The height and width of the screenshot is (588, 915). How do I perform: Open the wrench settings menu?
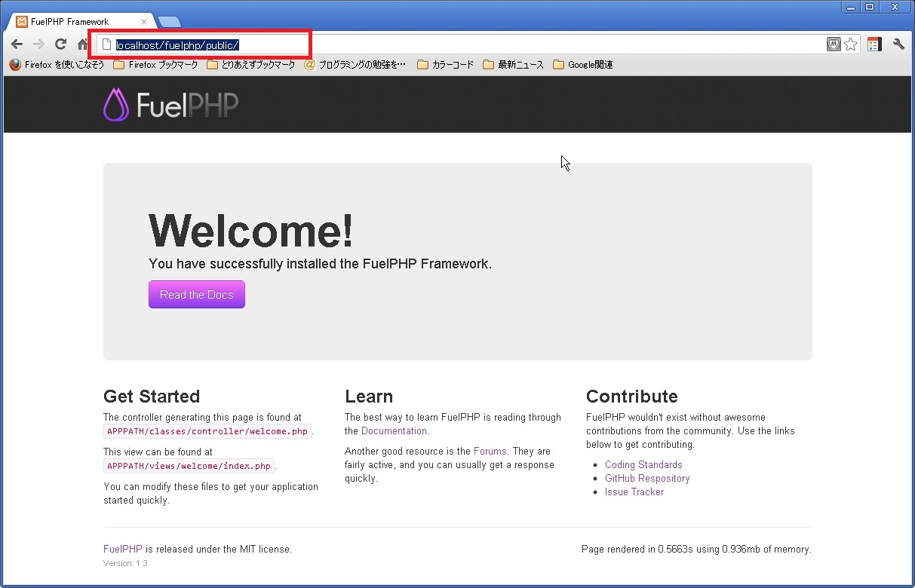pyautogui.click(x=898, y=44)
